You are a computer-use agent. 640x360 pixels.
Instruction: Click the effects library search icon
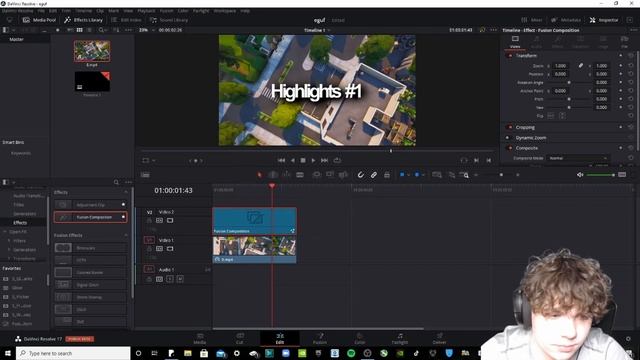point(116,182)
